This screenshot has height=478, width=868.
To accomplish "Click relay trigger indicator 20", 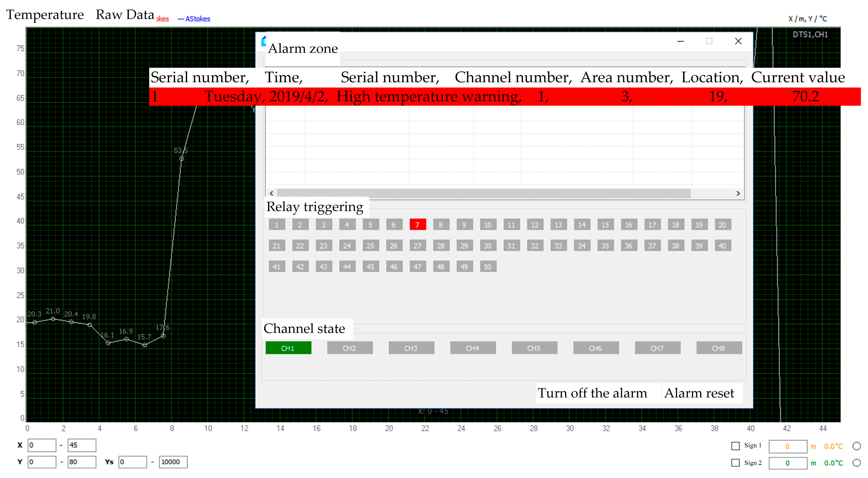I will [722, 225].
